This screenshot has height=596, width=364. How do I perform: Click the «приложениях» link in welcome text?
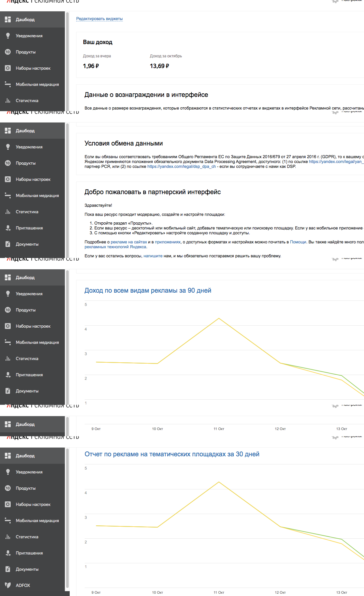point(168,242)
